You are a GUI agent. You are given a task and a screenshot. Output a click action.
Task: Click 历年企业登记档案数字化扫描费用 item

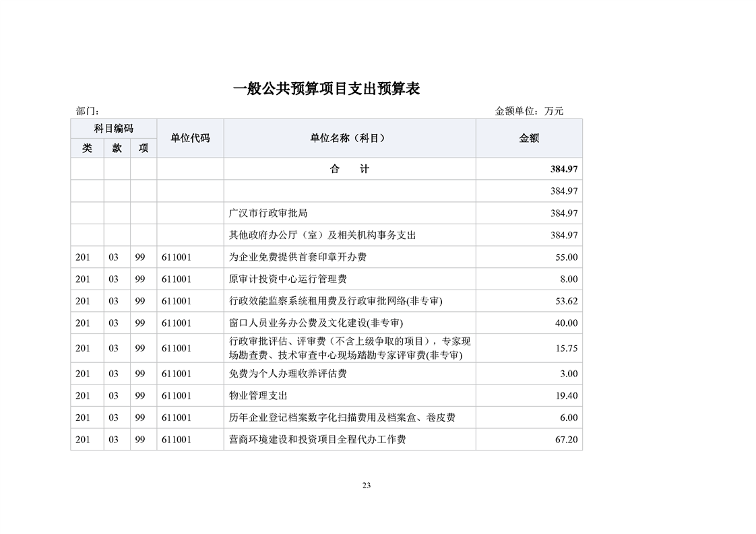coord(342,418)
